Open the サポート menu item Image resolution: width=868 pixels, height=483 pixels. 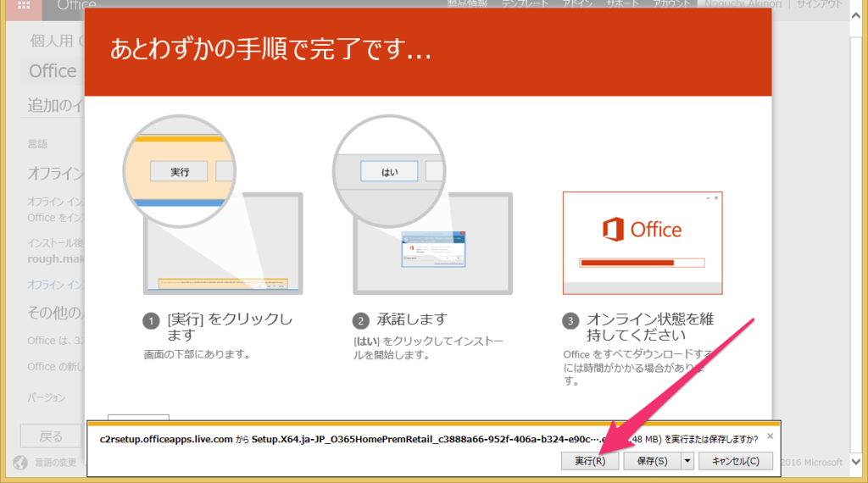[623, 4]
